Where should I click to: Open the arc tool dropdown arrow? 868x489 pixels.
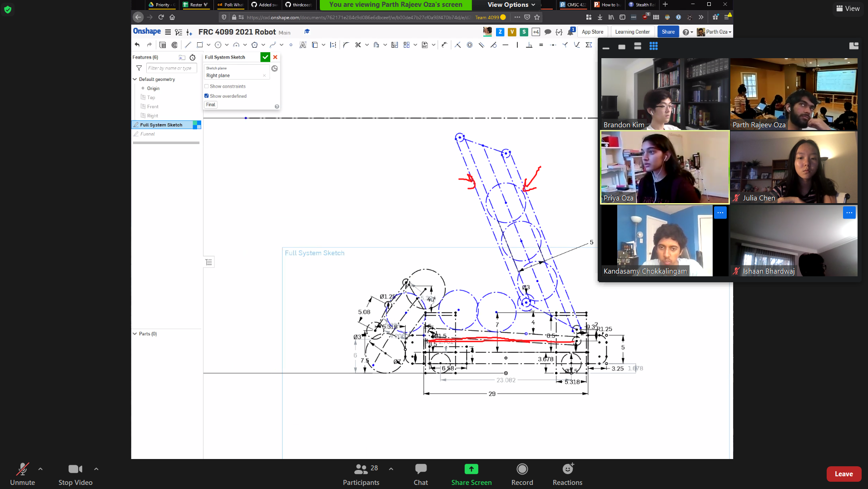pos(245,45)
